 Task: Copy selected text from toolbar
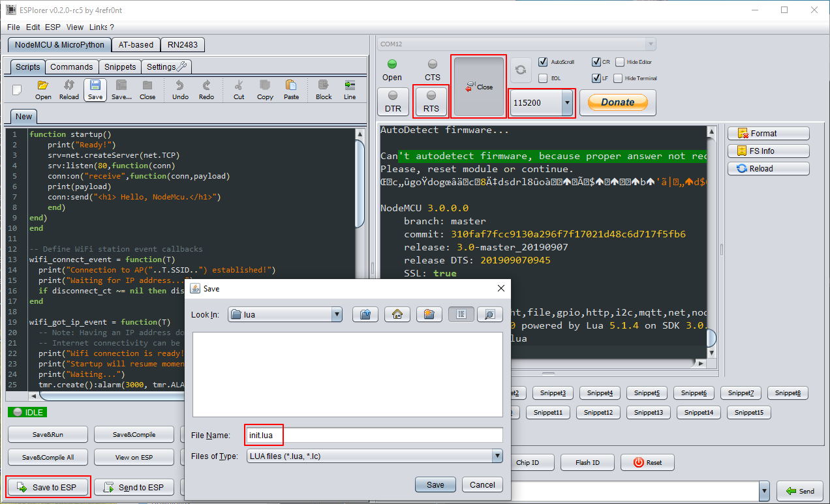pos(265,89)
